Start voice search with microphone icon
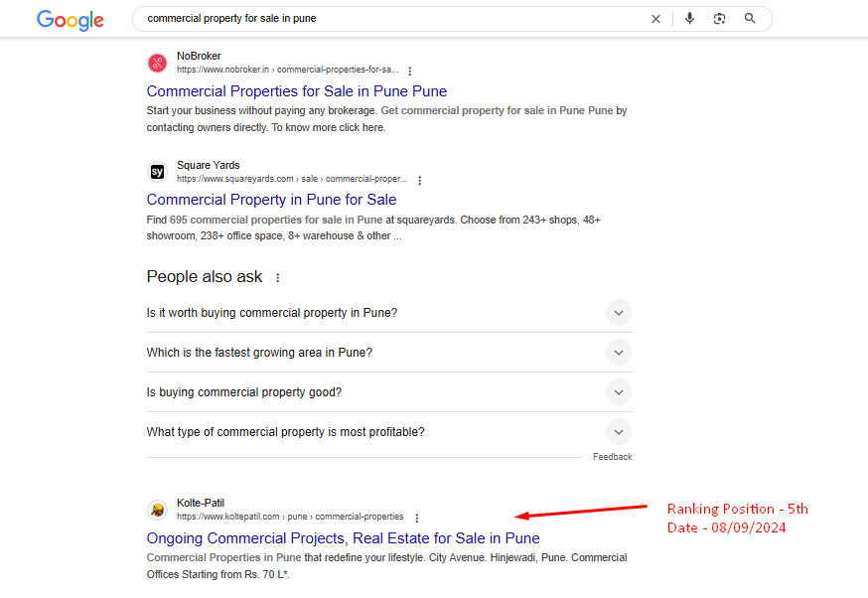Viewport: 868px width, 598px height. tap(689, 19)
